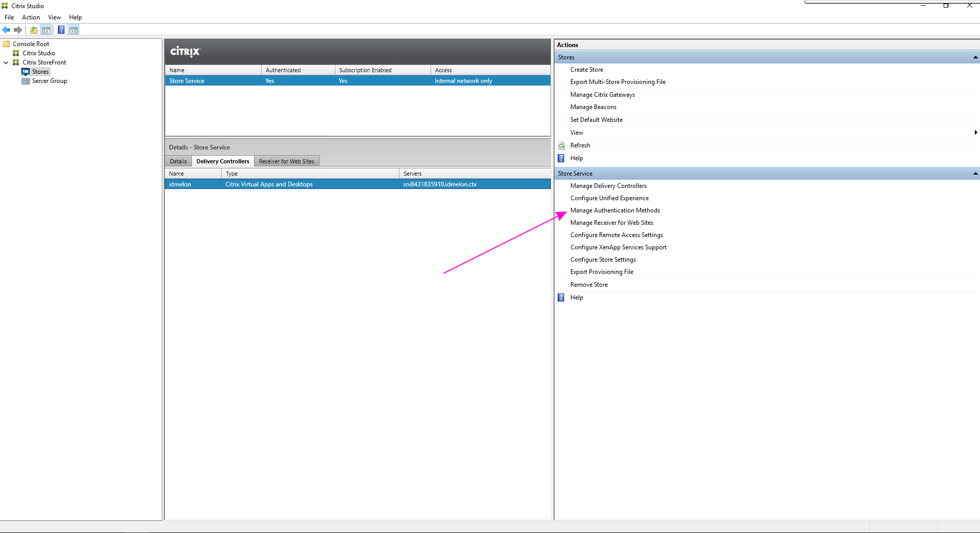Collapse the Citrix StoreFront tree node

pos(6,62)
